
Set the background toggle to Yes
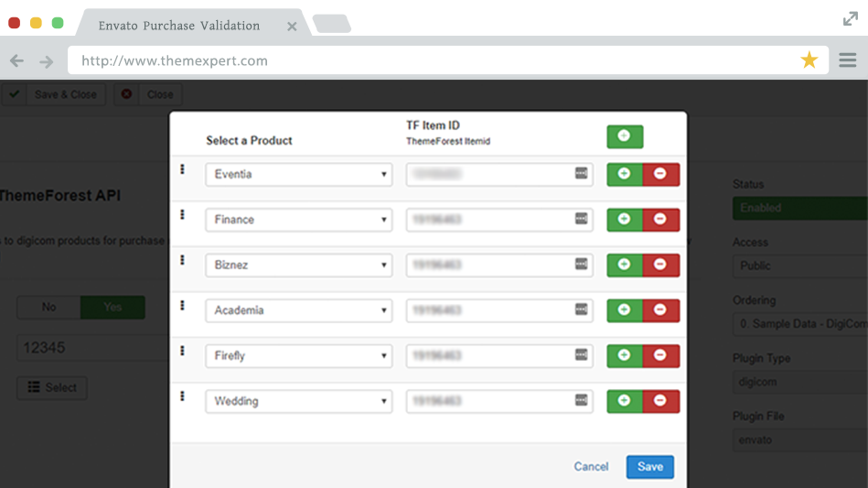pos(113,307)
